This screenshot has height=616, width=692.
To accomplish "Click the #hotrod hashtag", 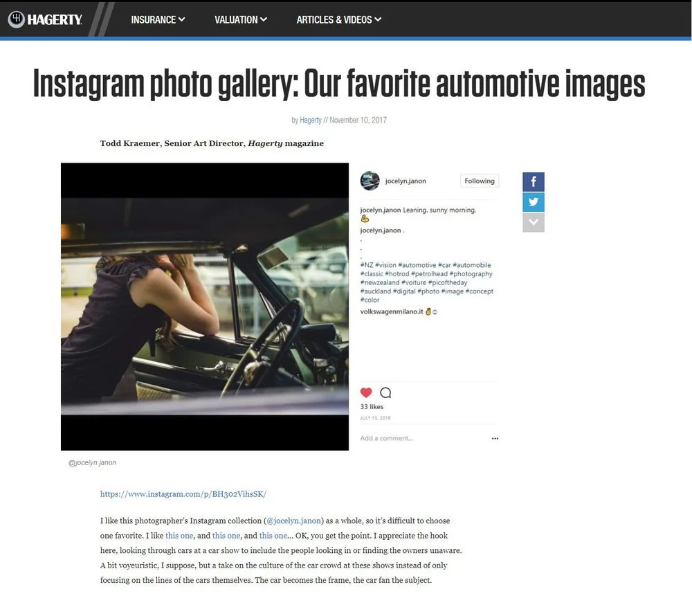I will click(x=397, y=273).
